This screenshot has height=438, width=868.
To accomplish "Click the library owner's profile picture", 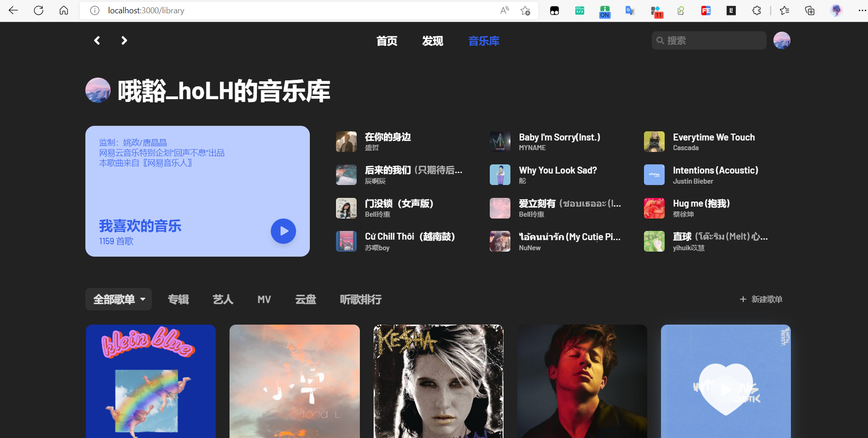I will click(98, 90).
